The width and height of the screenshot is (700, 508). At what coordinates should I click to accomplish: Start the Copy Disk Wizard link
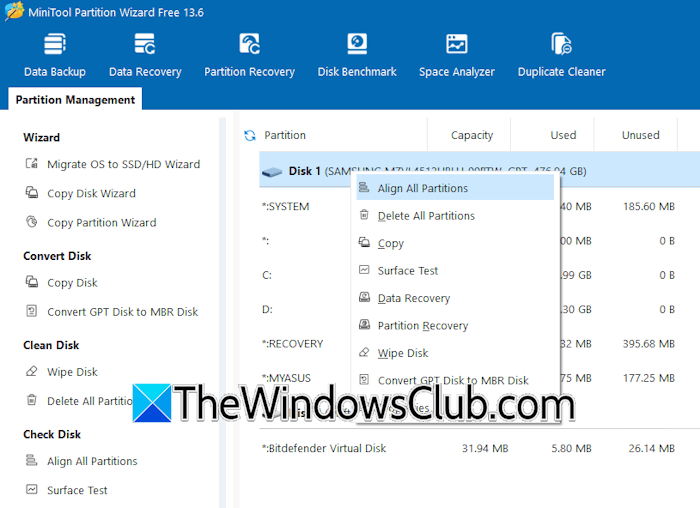(92, 193)
